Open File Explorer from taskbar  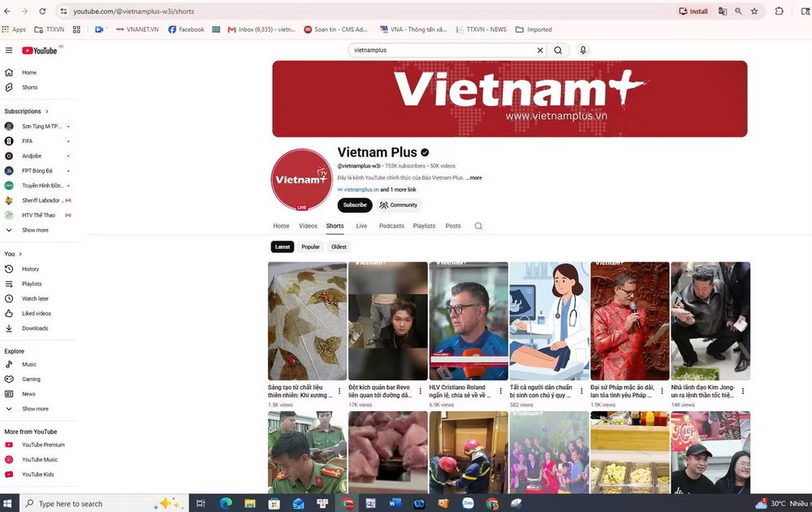point(250,503)
